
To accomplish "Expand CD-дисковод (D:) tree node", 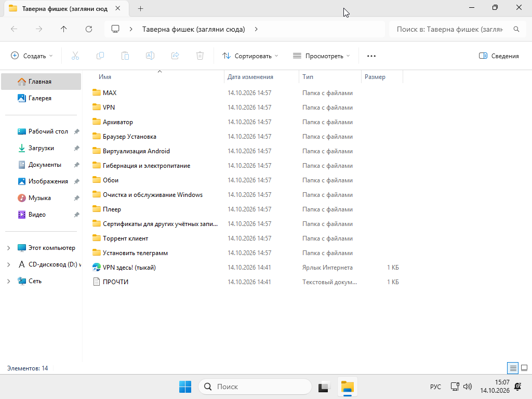I will 8,264.
